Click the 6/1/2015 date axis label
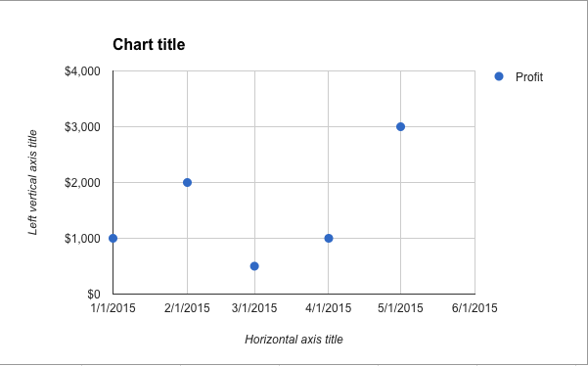Screen dimensions: 588x366 [x=475, y=308]
